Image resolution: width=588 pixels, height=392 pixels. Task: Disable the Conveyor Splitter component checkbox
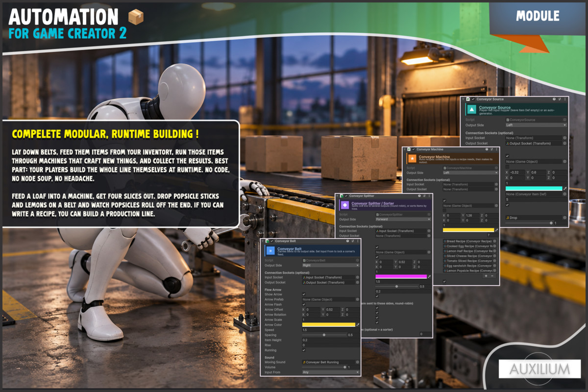[x=346, y=196]
